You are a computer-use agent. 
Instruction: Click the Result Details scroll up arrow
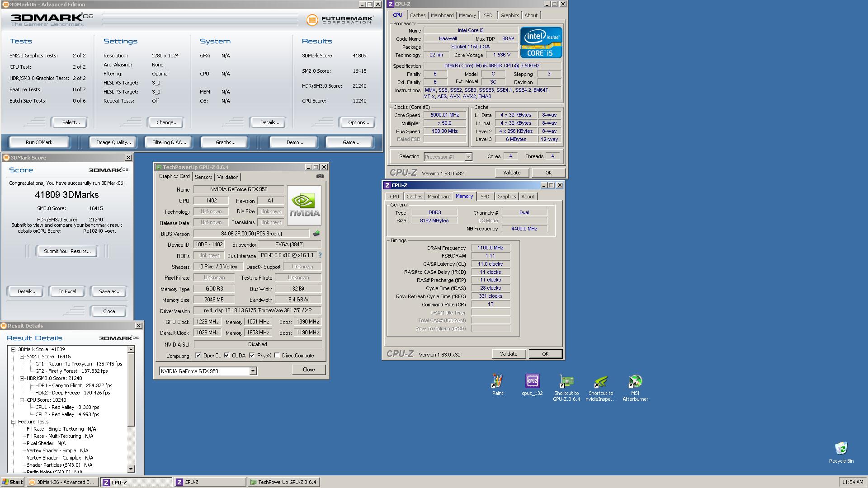click(x=131, y=349)
